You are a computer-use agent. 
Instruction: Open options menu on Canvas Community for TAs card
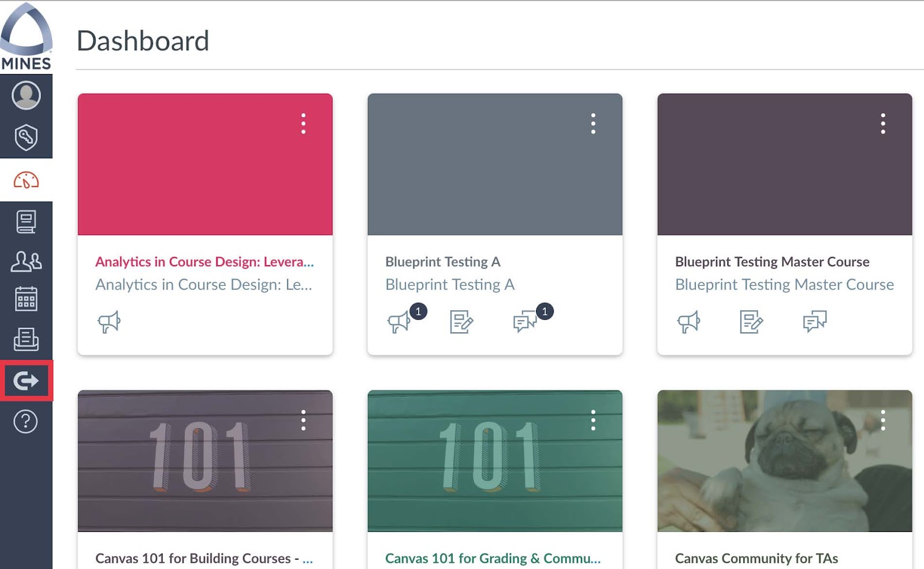point(883,420)
